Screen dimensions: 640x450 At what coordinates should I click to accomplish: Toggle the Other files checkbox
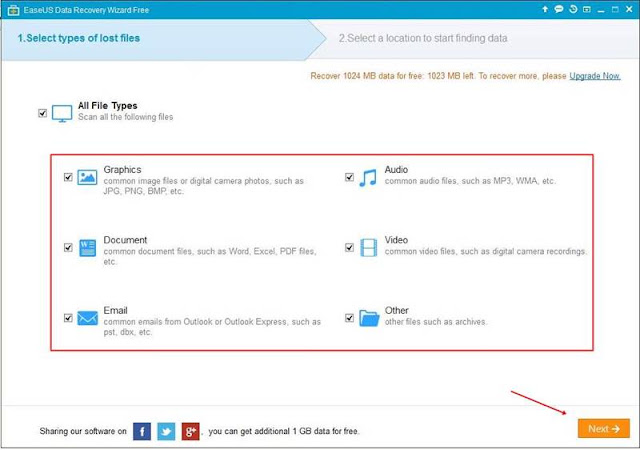[349, 318]
